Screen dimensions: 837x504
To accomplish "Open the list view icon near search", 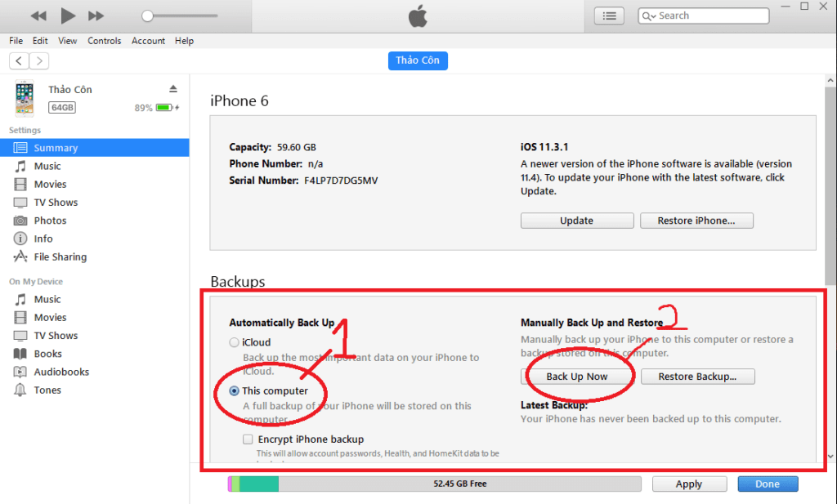I will coord(609,16).
